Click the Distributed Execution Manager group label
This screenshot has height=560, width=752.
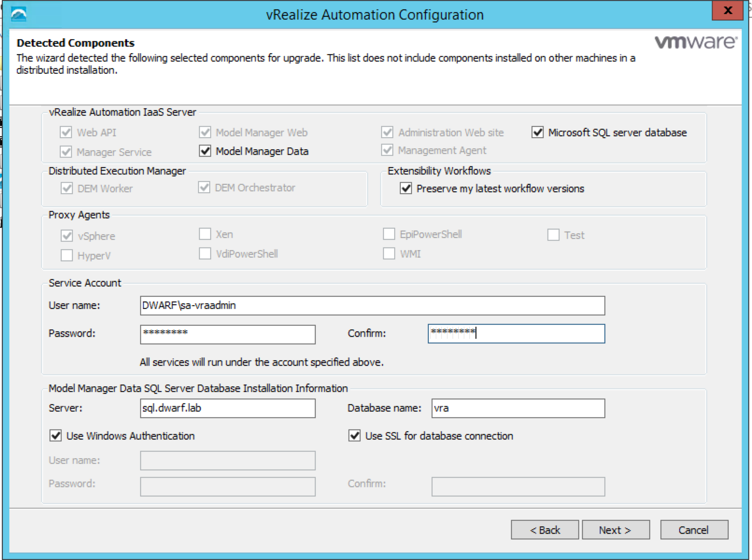click(117, 171)
